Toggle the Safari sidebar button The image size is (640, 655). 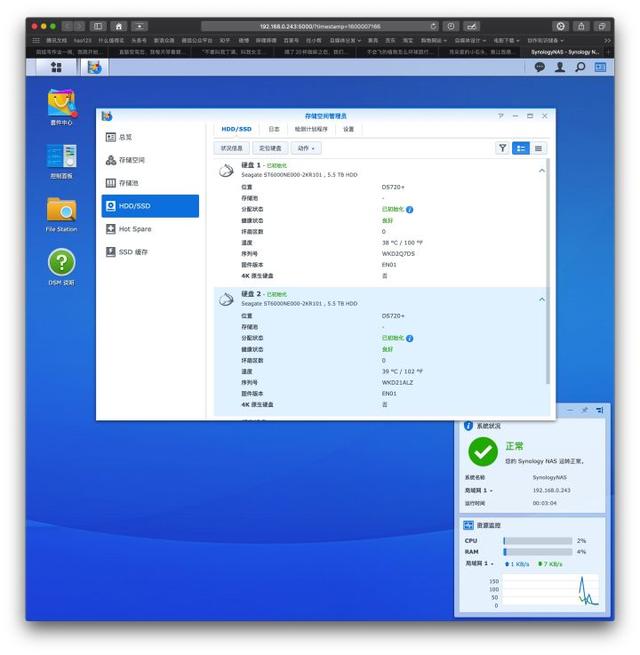pyautogui.click(x=98, y=26)
